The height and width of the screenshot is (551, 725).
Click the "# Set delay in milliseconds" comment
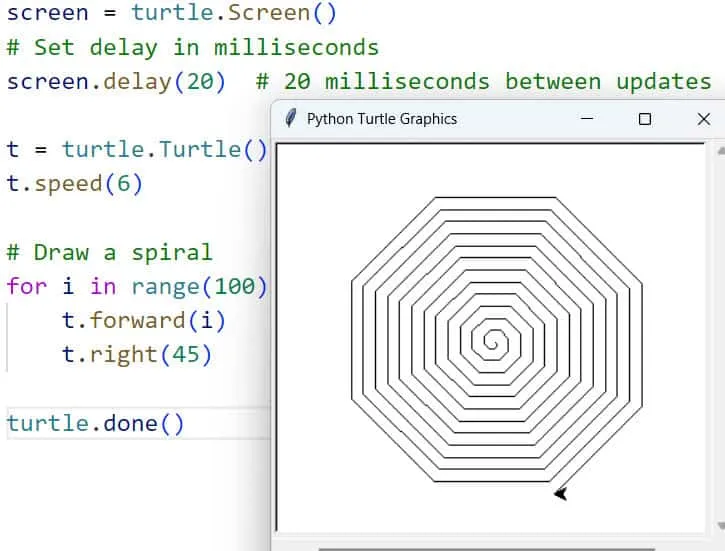point(193,47)
